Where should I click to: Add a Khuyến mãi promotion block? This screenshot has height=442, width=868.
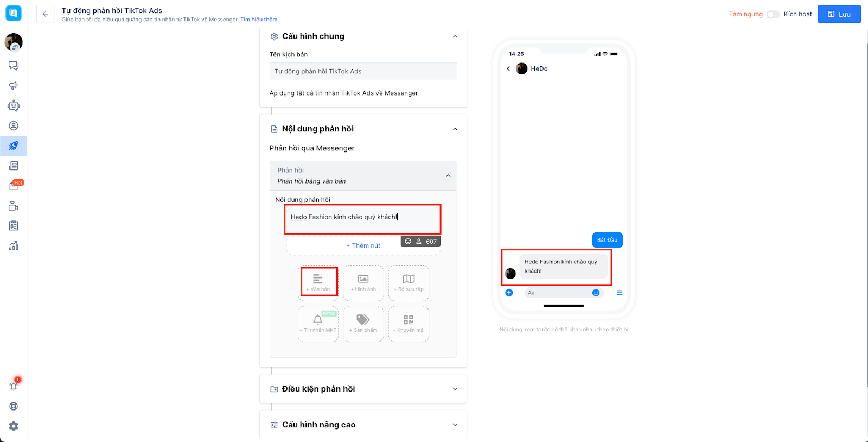click(409, 324)
